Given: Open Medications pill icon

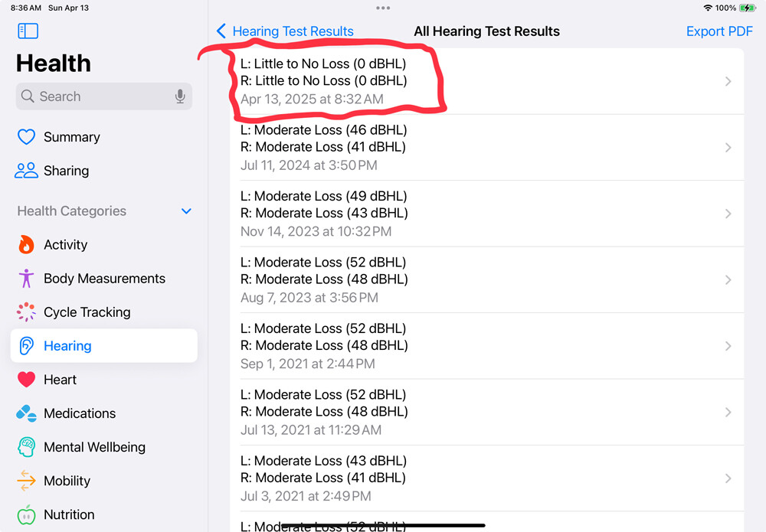Looking at the screenshot, I should (26, 413).
